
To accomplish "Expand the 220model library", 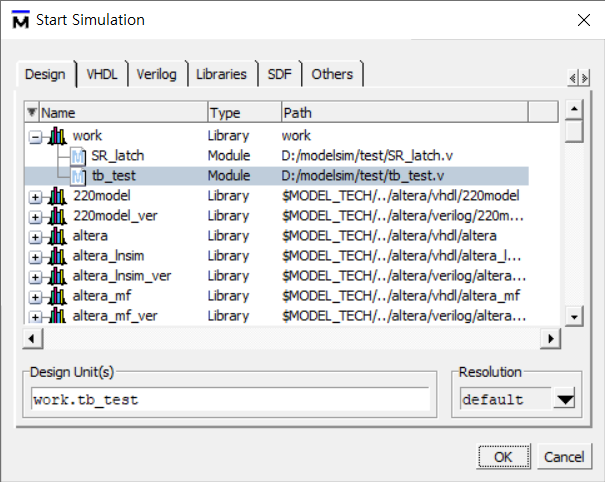I will coord(35,197).
